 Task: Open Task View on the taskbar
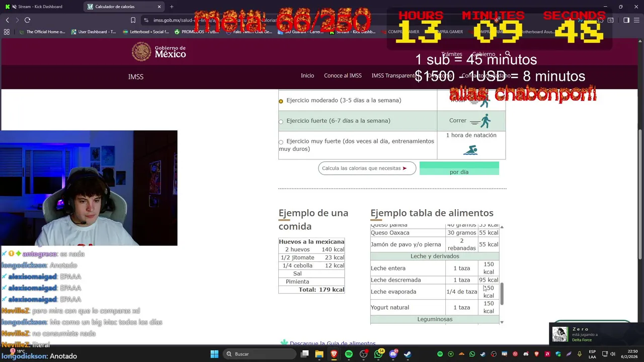click(x=304, y=354)
